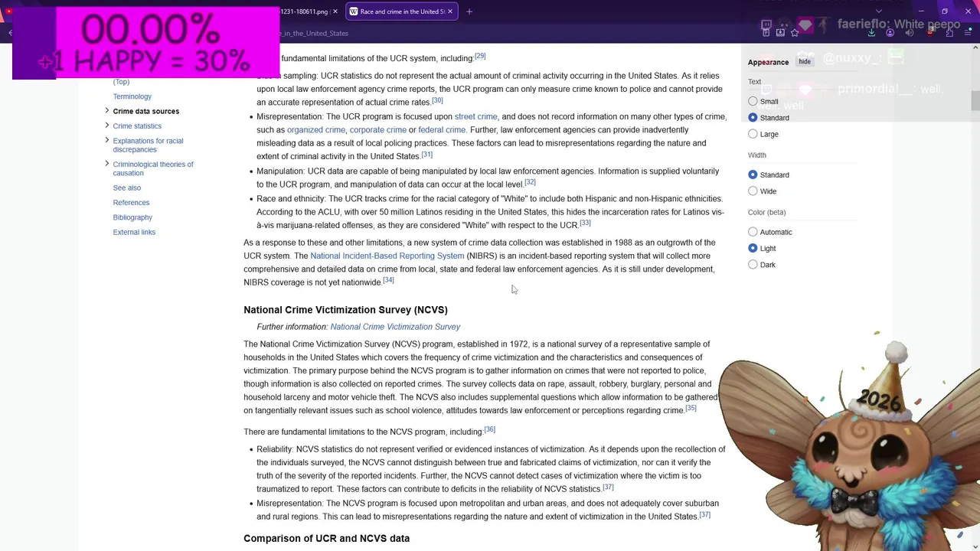Jump to Terminology in contents
Screen dimensions: 980x551
(x=132, y=96)
